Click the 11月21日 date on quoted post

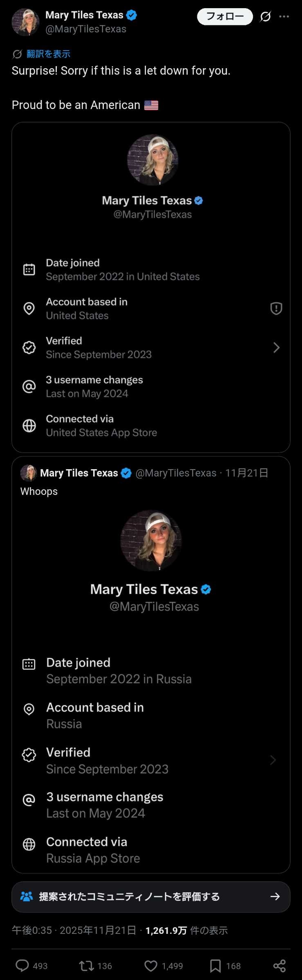pos(246,473)
